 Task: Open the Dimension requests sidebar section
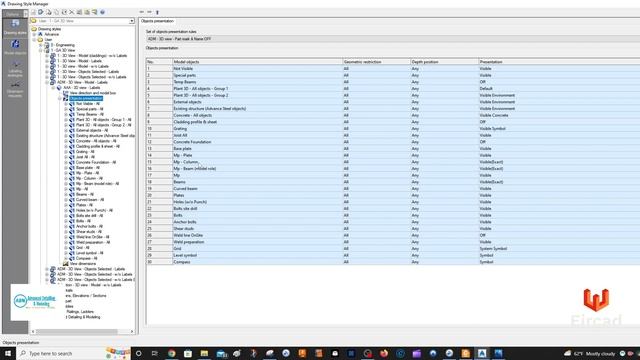[15, 89]
